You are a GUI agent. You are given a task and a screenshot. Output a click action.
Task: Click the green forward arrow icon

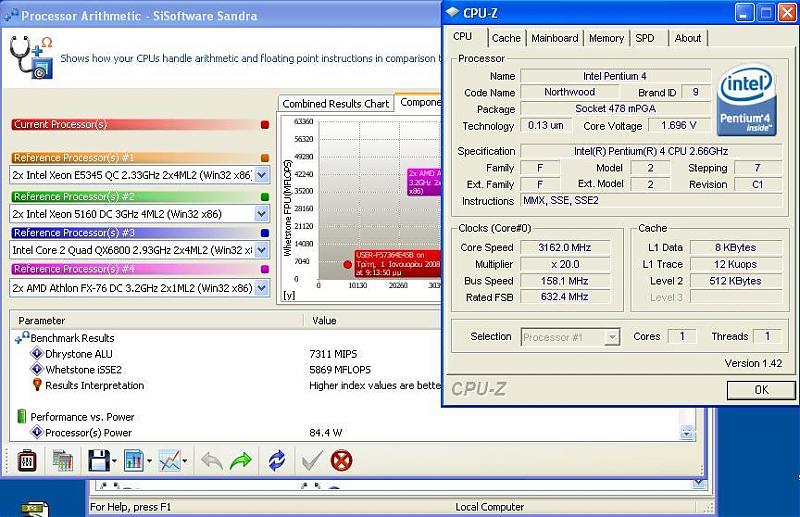click(241, 461)
